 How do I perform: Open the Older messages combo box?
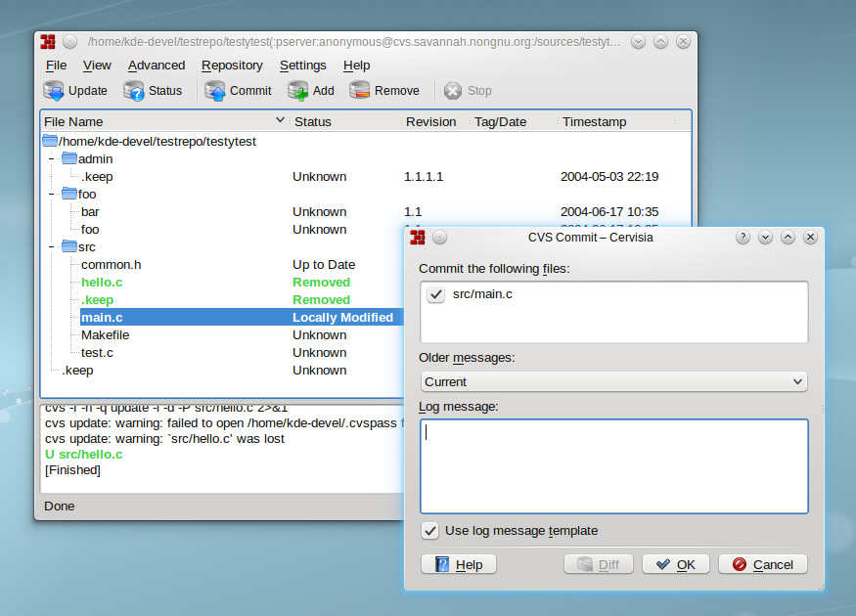coord(614,382)
